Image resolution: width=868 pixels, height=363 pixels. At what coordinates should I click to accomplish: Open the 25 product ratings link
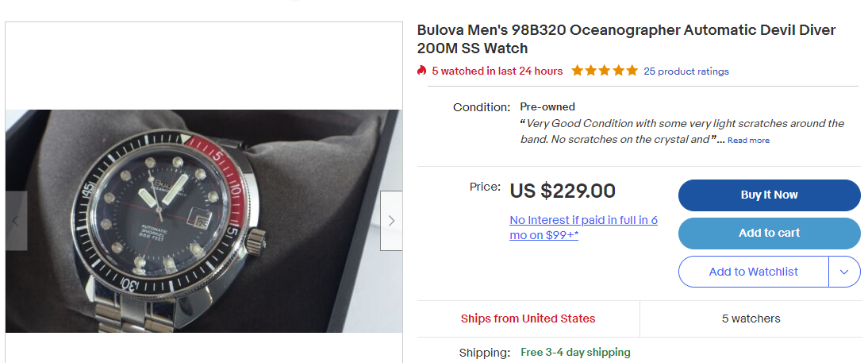point(686,71)
